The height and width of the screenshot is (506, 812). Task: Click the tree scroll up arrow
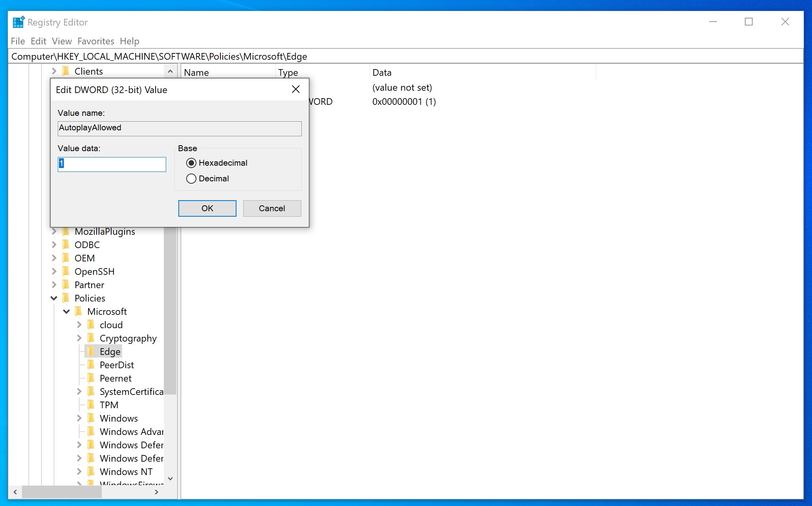pos(170,71)
